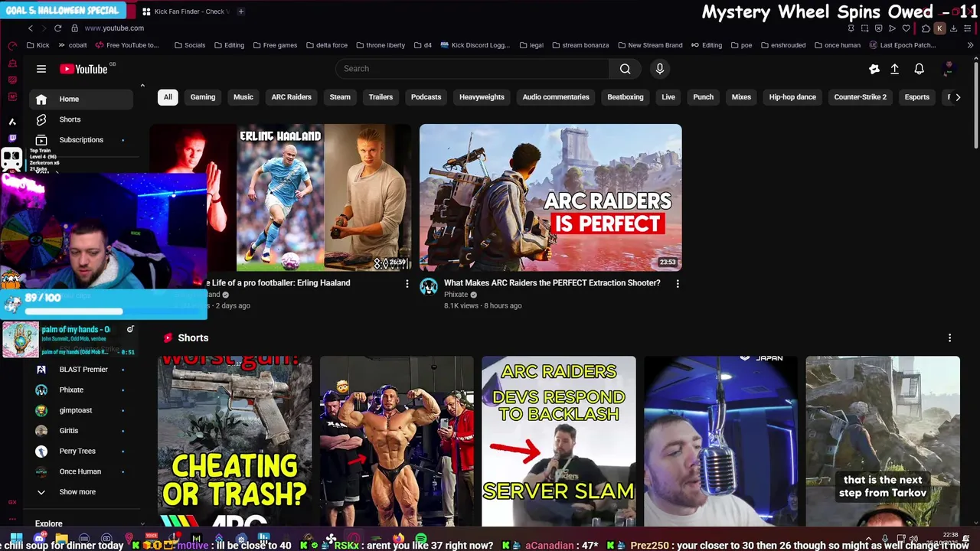Go back with the browser back arrow
This screenshot has height=551, width=980.
pos(30,28)
